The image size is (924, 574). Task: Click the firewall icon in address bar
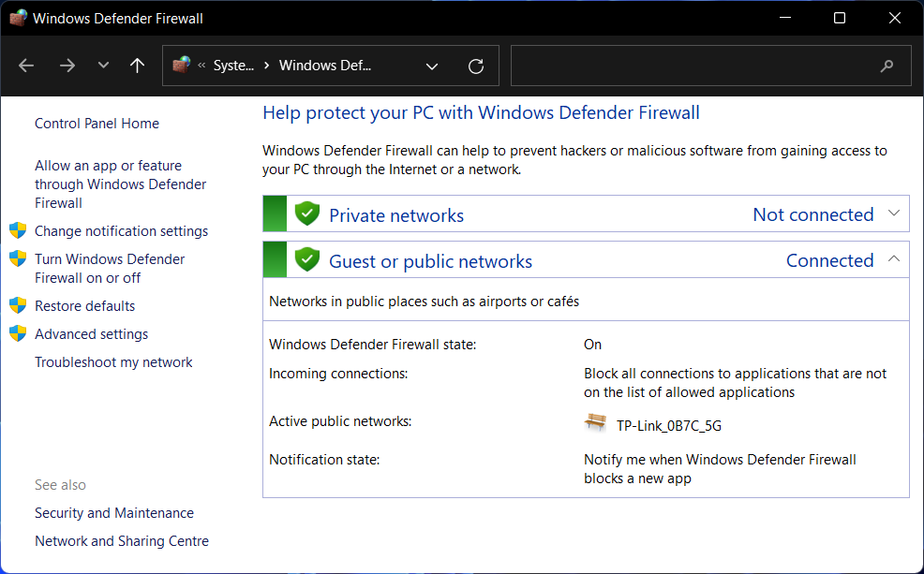pyautogui.click(x=182, y=65)
